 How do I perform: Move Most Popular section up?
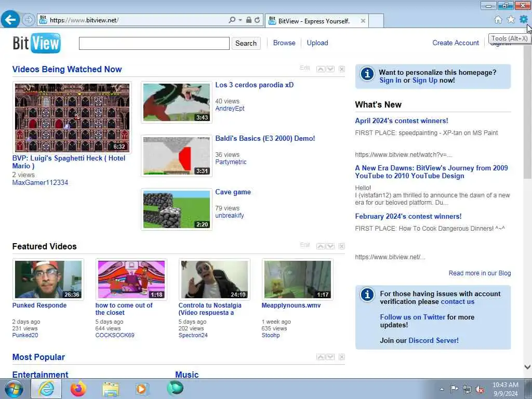(x=321, y=357)
